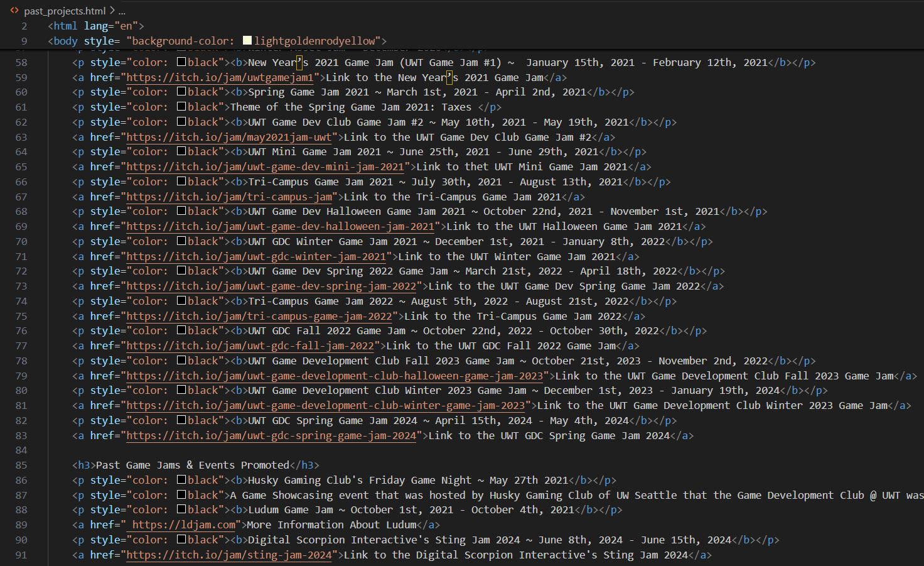924x566 pixels.
Task: Open uwt-gdc-winter-jam-2021 URL
Action: pos(256,256)
